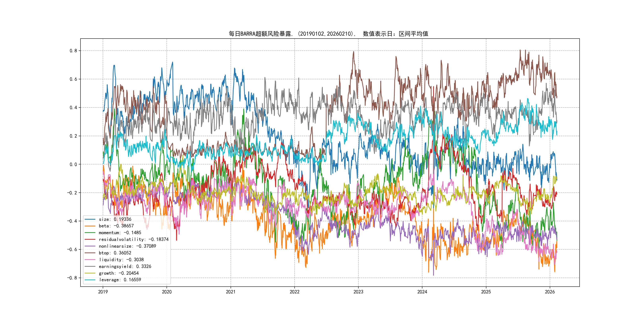Click the 2024 x-axis tick label
Image resolution: width=644 pixels, height=322 pixels.
click(422, 292)
